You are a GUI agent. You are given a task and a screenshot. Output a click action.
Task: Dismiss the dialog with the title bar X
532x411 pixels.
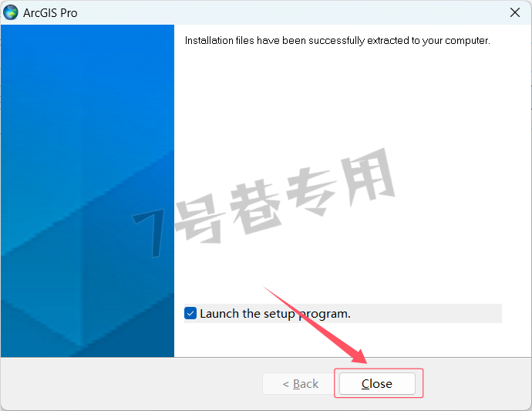515,12
